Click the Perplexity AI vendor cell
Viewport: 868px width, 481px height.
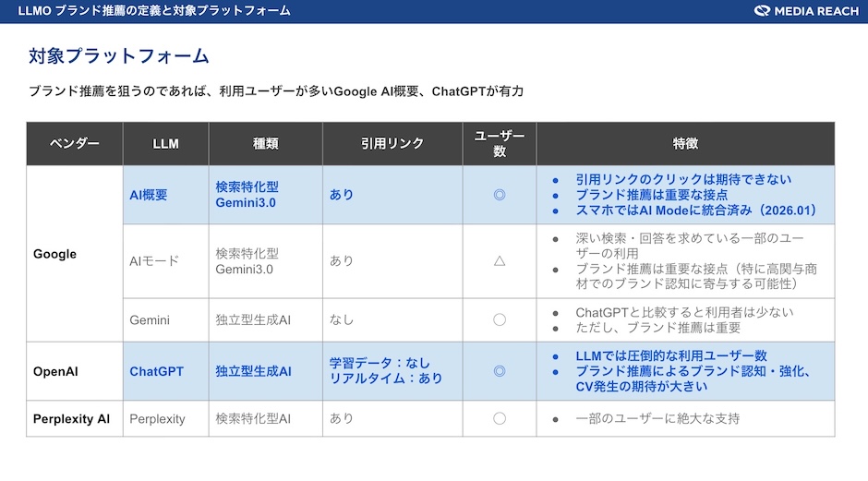coord(75,419)
